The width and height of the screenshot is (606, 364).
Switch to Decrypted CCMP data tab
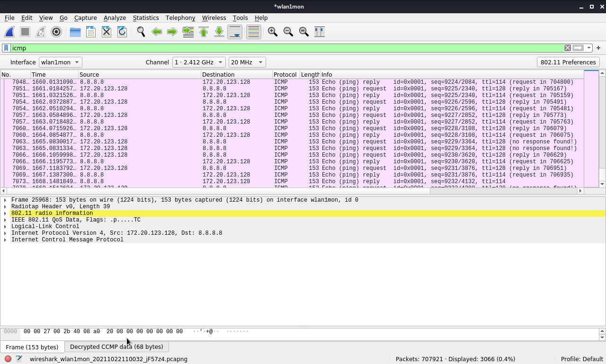(x=116, y=346)
